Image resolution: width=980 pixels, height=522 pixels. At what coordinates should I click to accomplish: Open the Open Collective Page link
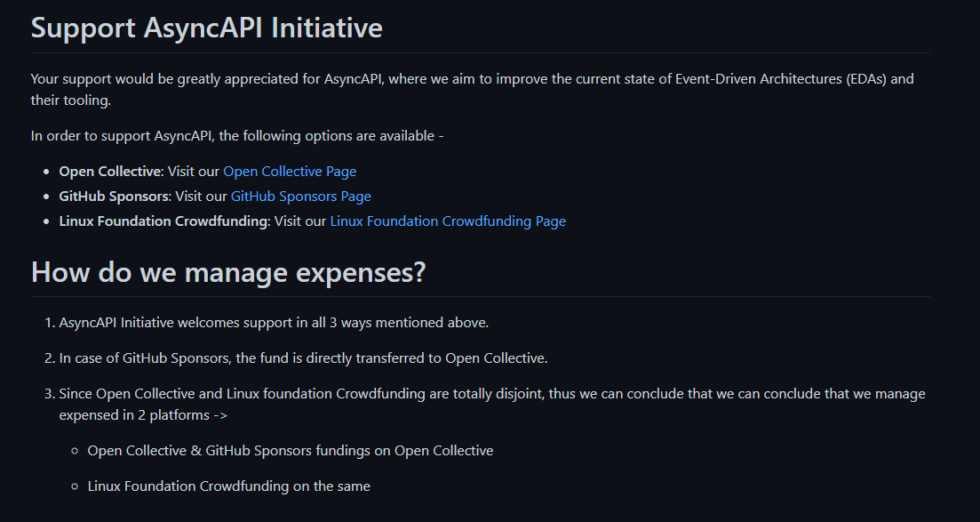coord(290,171)
